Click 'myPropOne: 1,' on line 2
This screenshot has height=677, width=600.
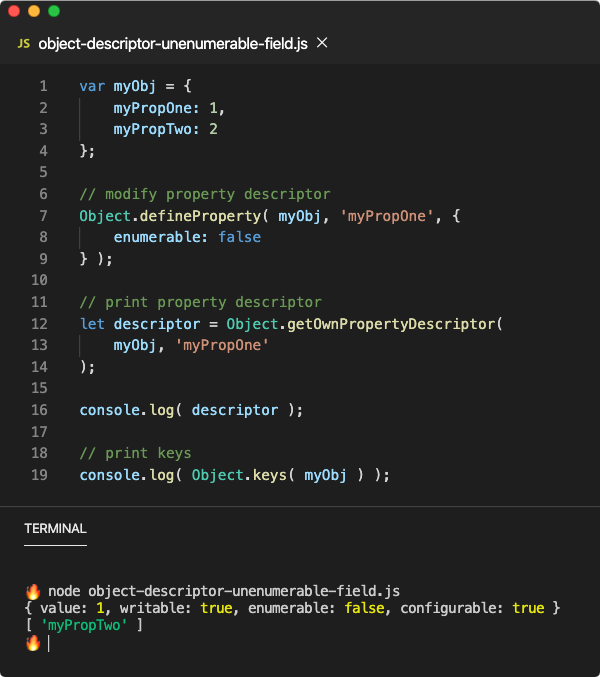point(169,108)
